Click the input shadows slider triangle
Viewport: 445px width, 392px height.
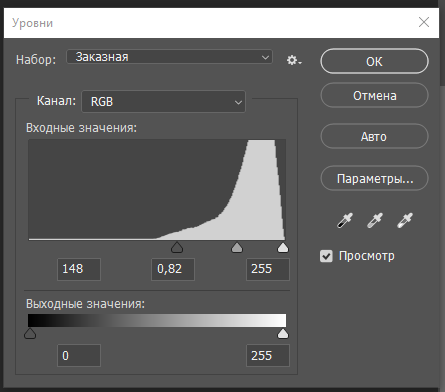click(177, 248)
